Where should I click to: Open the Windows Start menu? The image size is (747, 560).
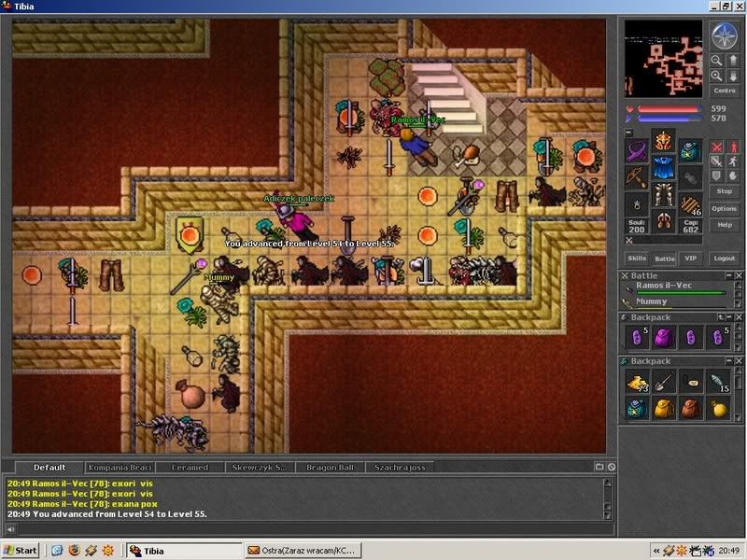[x=20, y=551]
